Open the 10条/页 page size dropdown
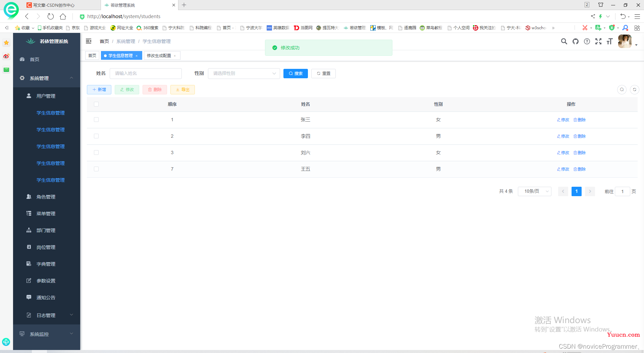644x353 pixels. point(535,191)
